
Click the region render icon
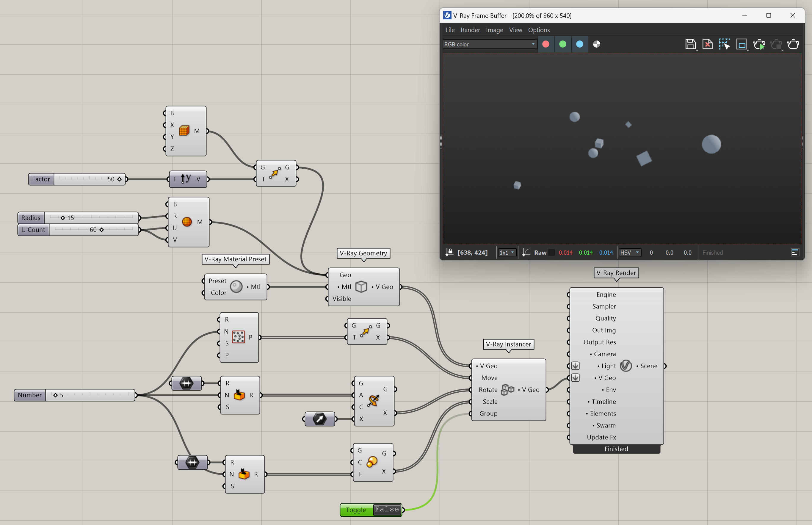742,44
